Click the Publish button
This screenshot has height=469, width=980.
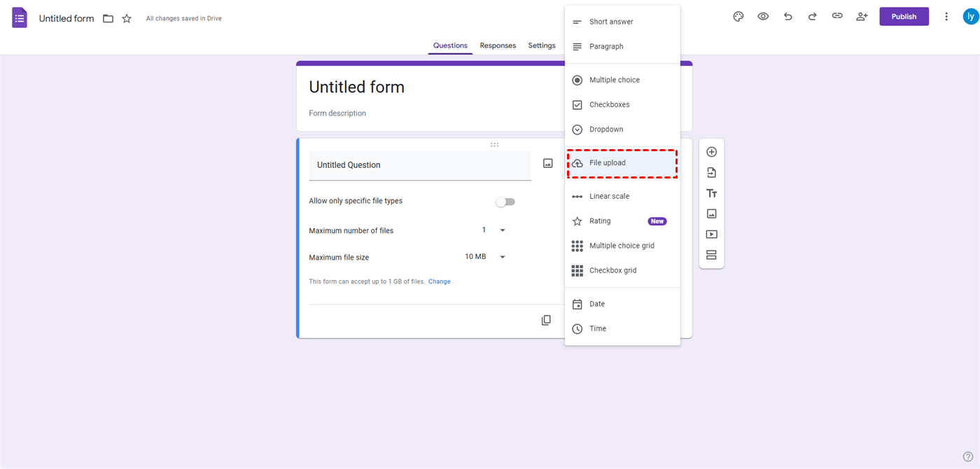point(904,17)
